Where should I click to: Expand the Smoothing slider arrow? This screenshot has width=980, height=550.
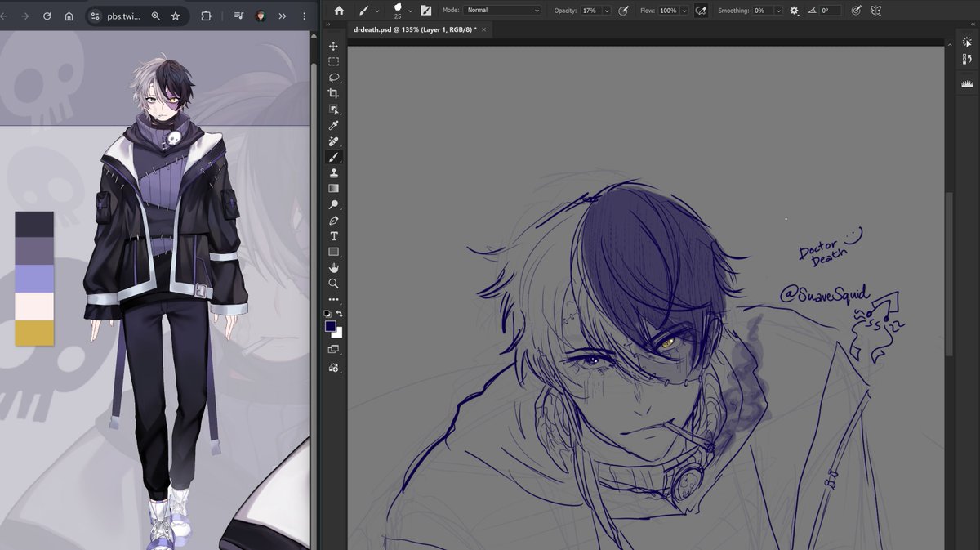coord(778,11)
